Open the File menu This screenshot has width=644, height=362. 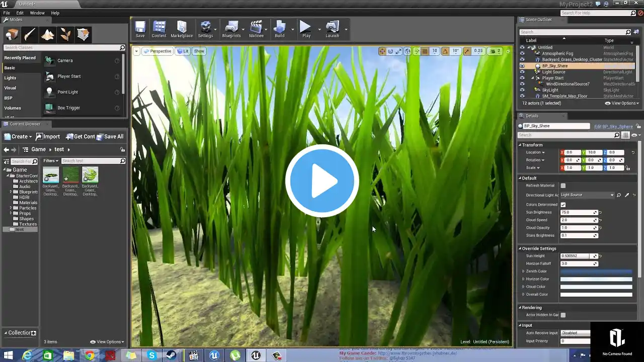7,13
